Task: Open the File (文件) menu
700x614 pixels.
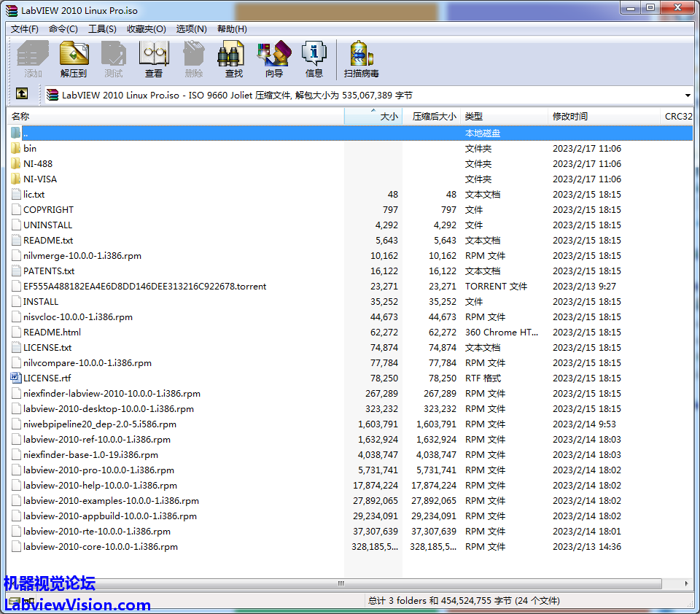Action: (25, 29)
